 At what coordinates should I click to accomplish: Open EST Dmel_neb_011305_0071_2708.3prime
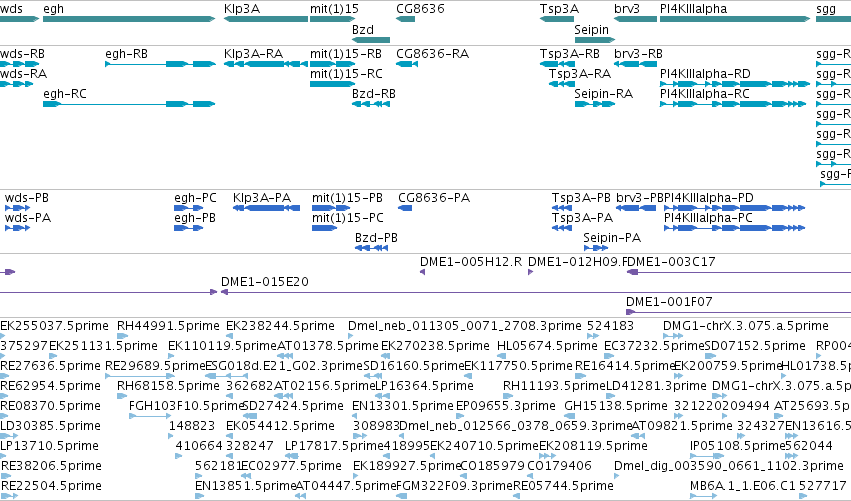(465, 326)
